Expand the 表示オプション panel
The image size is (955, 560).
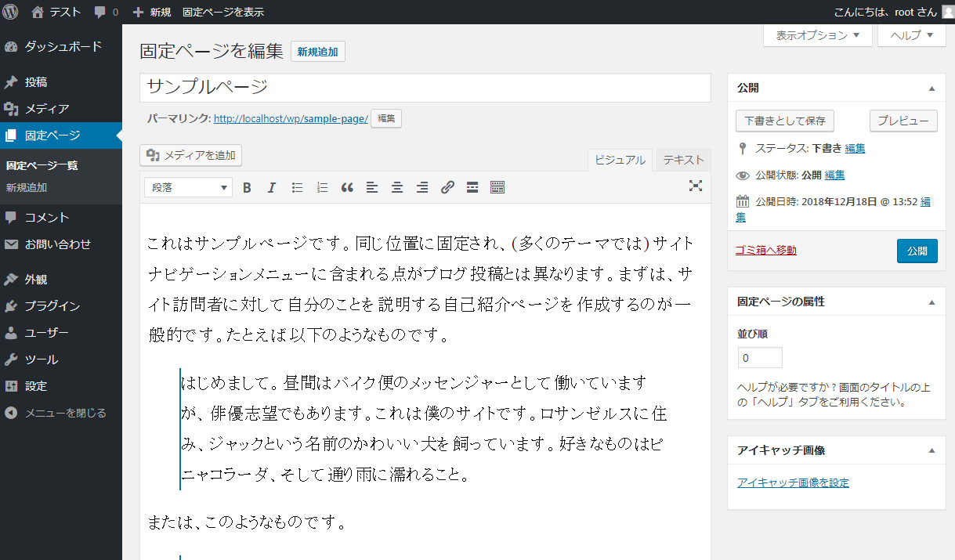pyautogui.click(x=817, y=35)
